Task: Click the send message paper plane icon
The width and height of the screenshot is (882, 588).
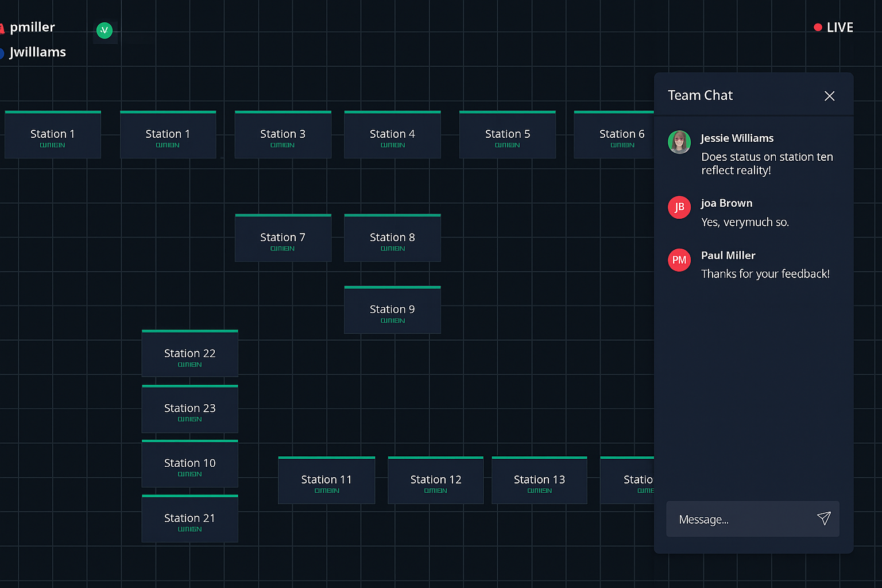Action: click(x=824, y=519)
